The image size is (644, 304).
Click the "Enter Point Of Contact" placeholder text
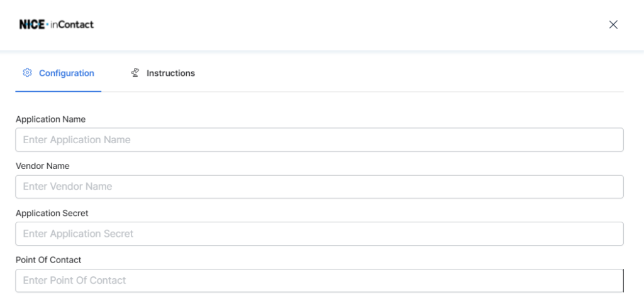coord(74,280)
